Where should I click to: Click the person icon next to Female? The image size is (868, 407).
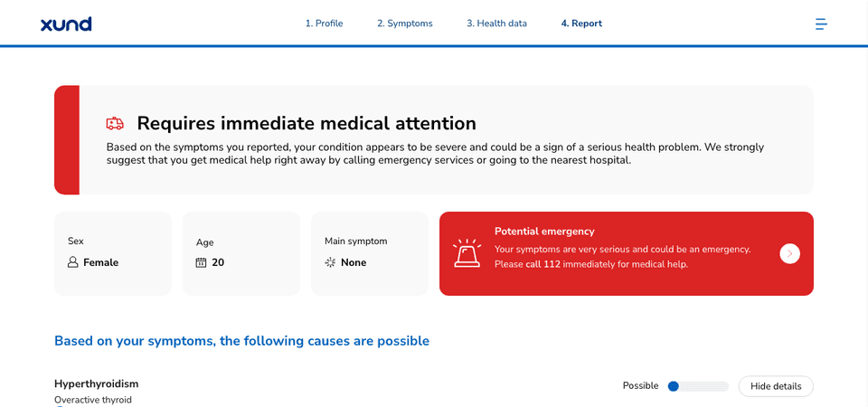[72, 262]
